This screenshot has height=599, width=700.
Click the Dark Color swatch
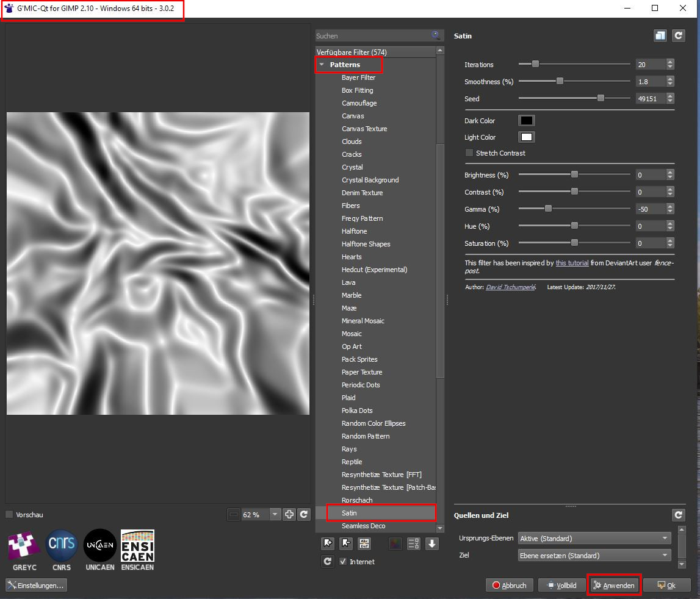[526, 121]
